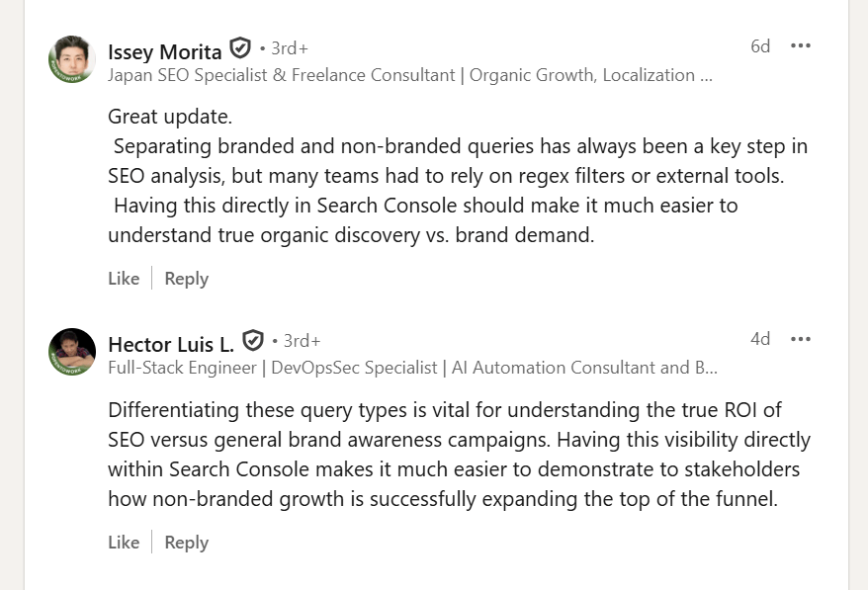Click the verified badge next to Issey Morita
868x590 pixels.
(239, 50)
